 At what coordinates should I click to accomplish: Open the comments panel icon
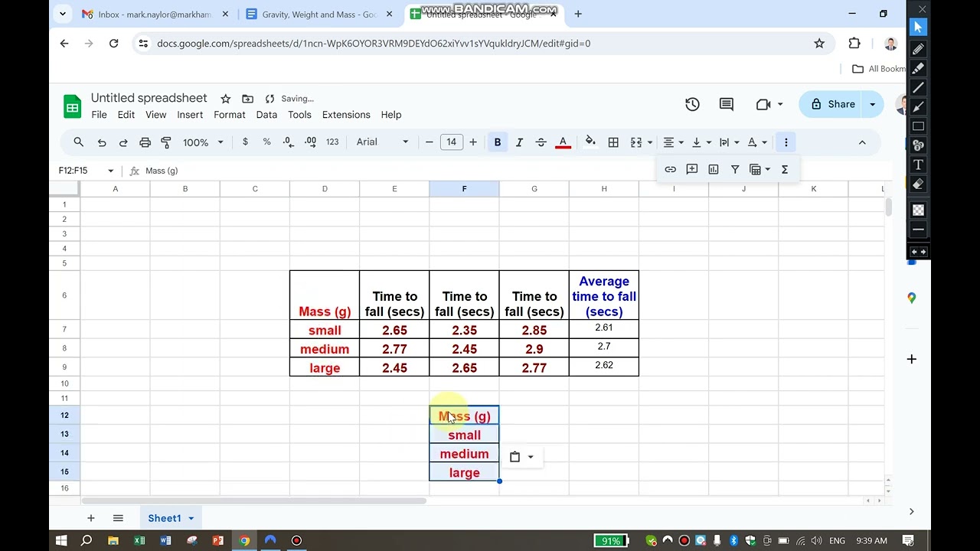727,104
